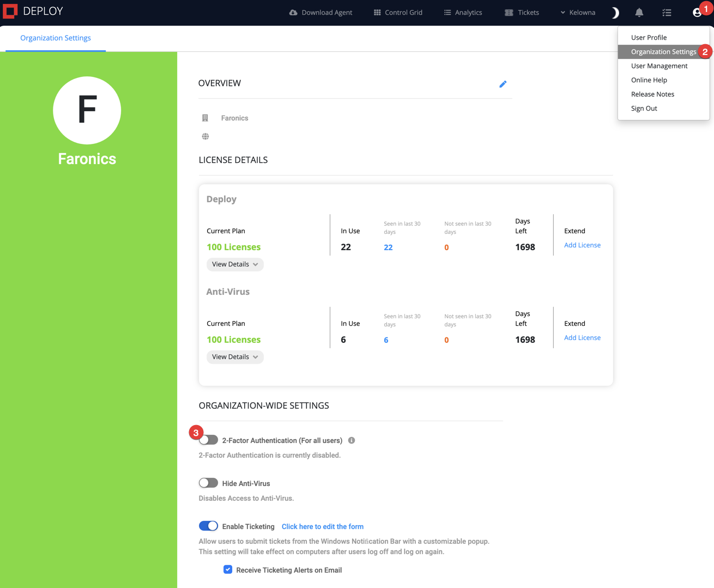The width and height of the screenshot is (714, 588).
Task: Toggle dark mode with moon icon
Action: [615, 13]
